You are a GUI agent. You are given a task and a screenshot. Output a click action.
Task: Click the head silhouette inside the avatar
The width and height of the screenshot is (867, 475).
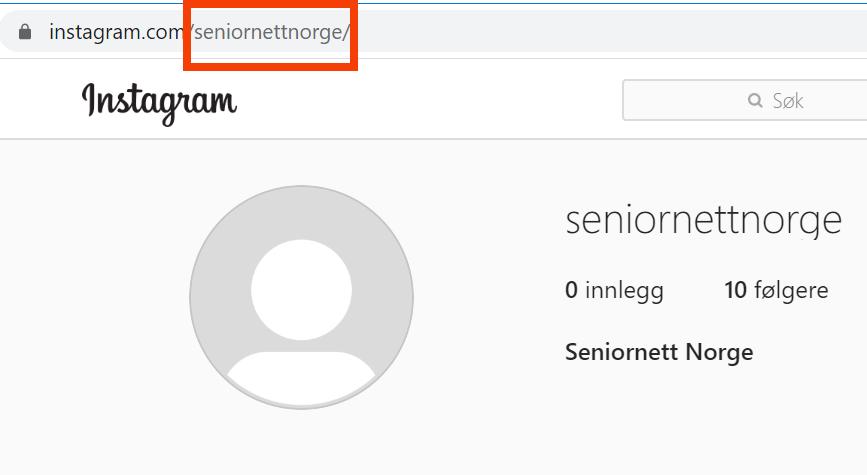tap(301, 290)
